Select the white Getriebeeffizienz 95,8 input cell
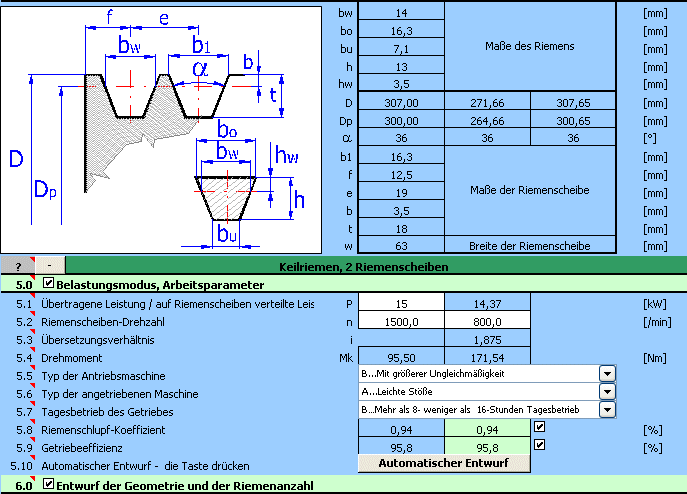687x494 pixels. 400,447
